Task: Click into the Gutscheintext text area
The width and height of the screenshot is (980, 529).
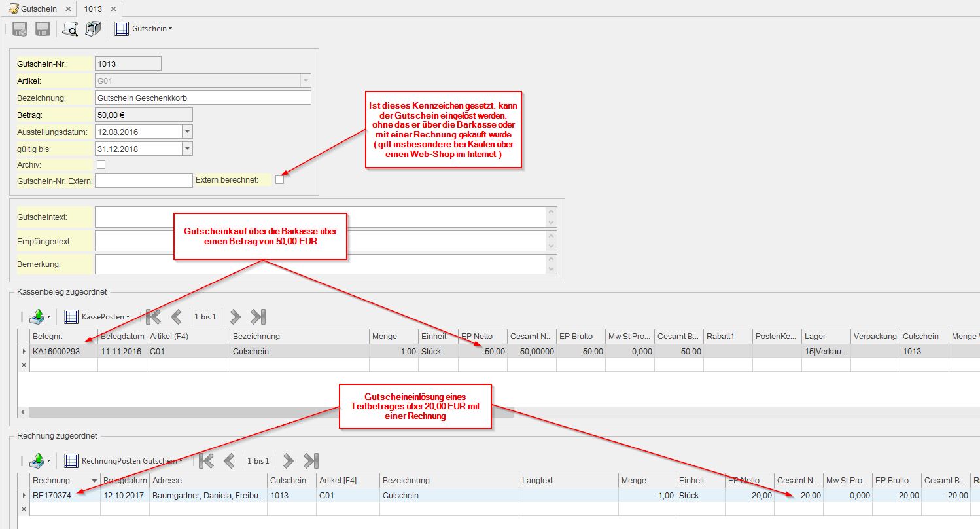Action: click(321, 217)
